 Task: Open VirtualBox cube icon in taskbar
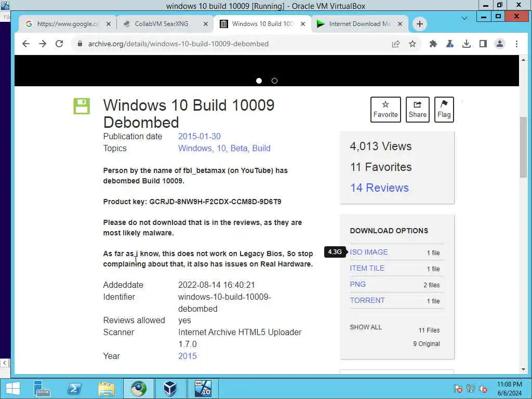coord(170,389)
